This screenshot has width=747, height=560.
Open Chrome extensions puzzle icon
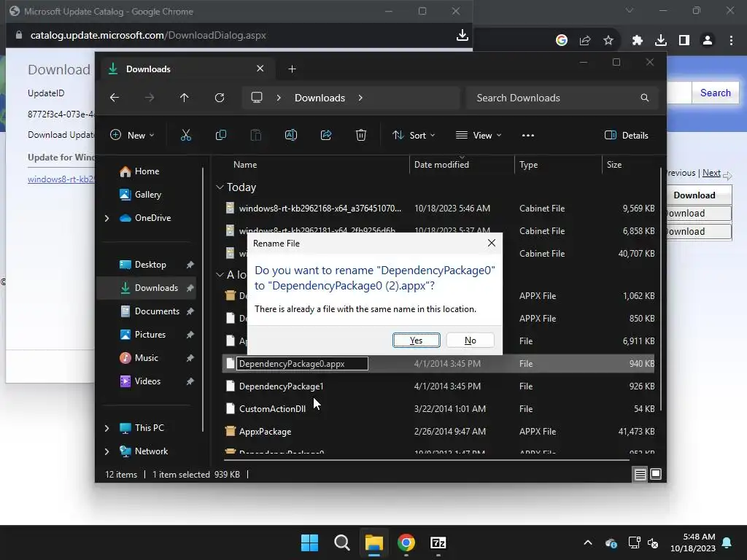(x=637, y=41)
